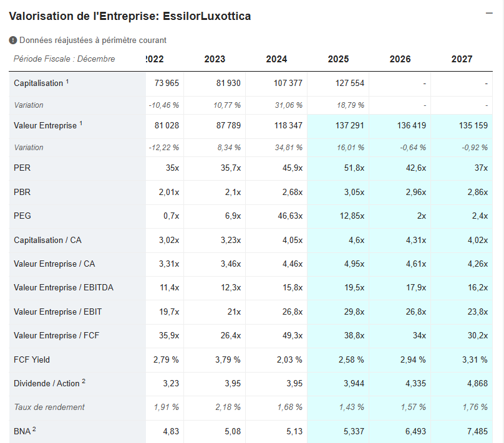Click the Valeur Entreprise row label
This screenshot has height=443, width=504.
[x=45, y=125]
